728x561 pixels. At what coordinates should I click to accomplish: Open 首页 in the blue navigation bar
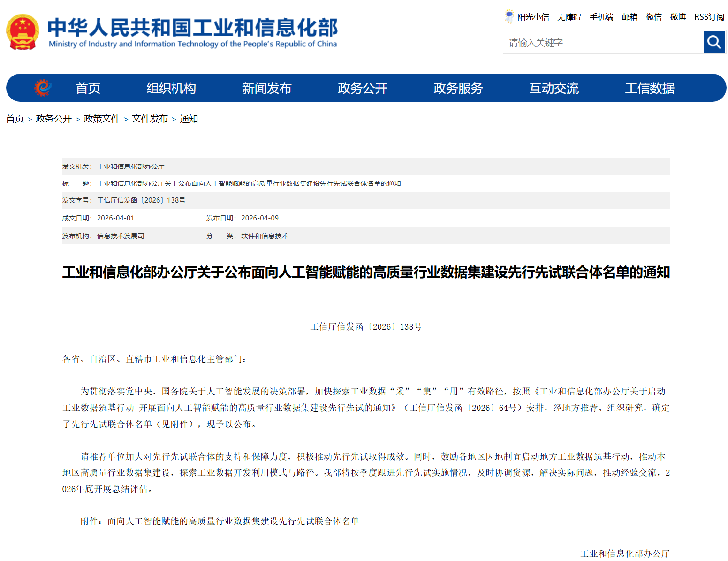88,88
